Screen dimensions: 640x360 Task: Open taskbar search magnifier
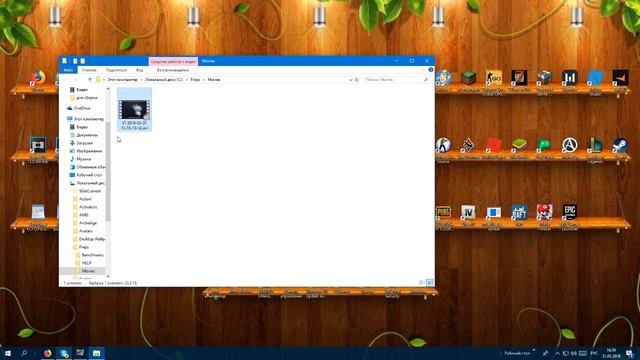pos(24,353)
